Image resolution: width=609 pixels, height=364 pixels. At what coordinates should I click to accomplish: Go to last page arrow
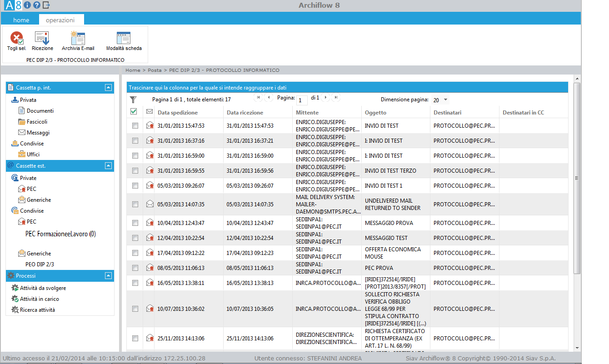point(336,97)
